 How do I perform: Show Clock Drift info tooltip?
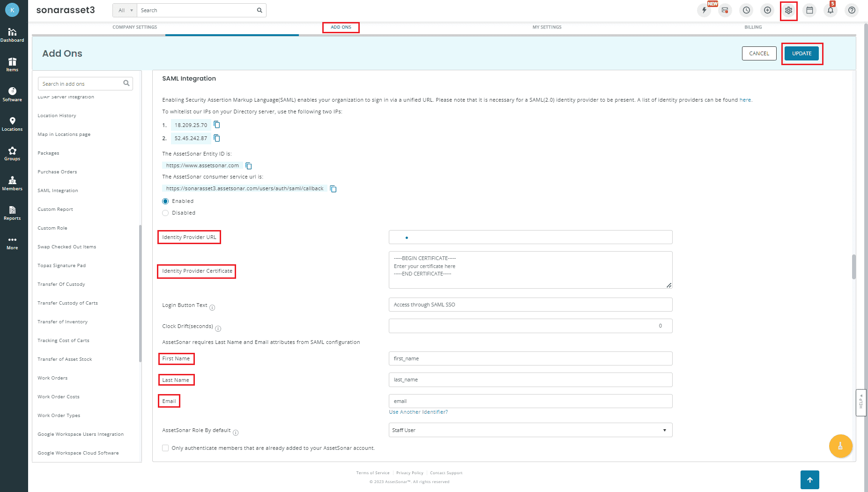(218, 328)
